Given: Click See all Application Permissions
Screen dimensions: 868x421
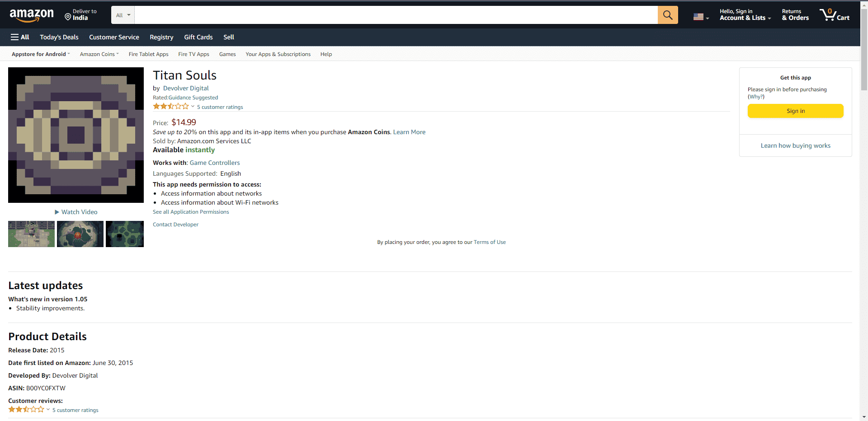Looking at the screenshot, I should [x=191, y=212].
